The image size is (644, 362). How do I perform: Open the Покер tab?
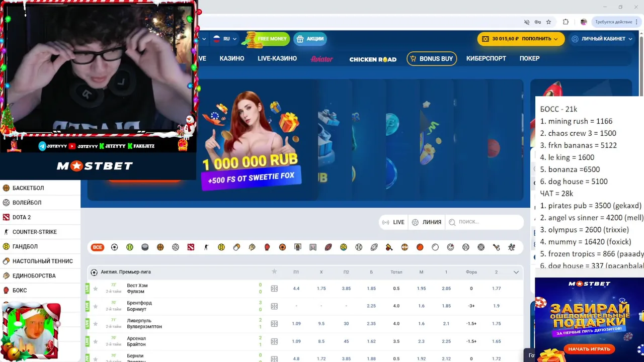tap(529, 58)
